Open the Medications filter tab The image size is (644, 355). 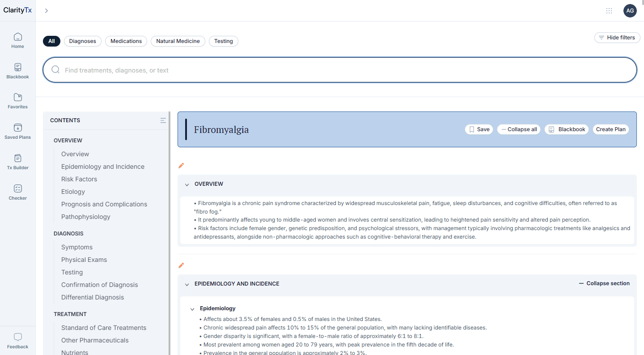pos(126,41)
